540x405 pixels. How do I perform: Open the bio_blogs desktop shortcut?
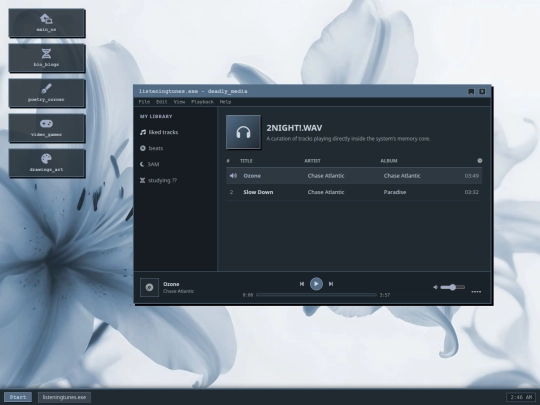click(x=47, y=58)
